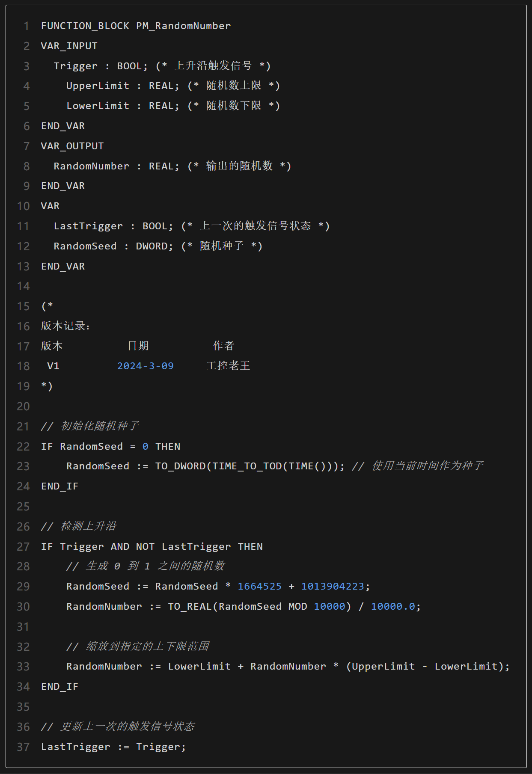
Task: Click the TO_DWORD function call on line 23
Action: tap(180, 466)
